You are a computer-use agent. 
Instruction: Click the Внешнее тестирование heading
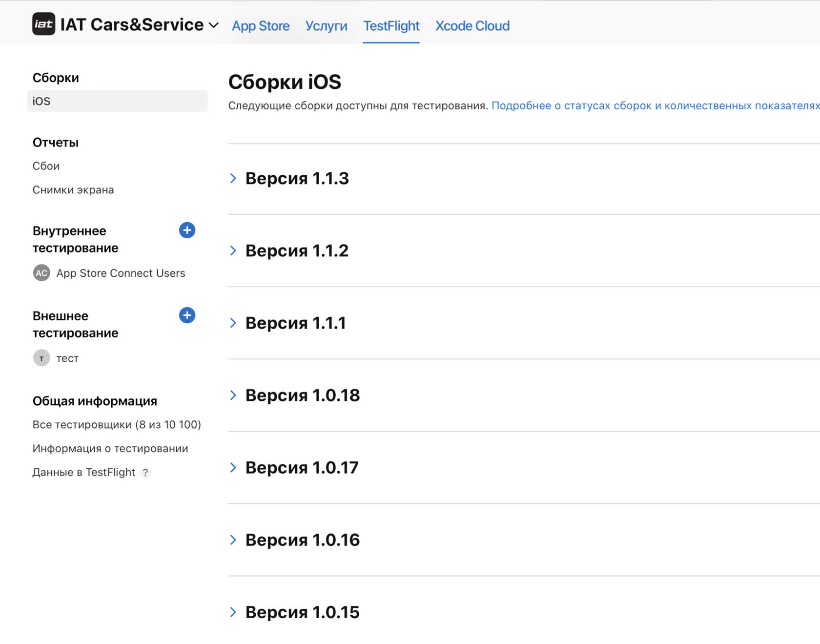coord(75,324)
